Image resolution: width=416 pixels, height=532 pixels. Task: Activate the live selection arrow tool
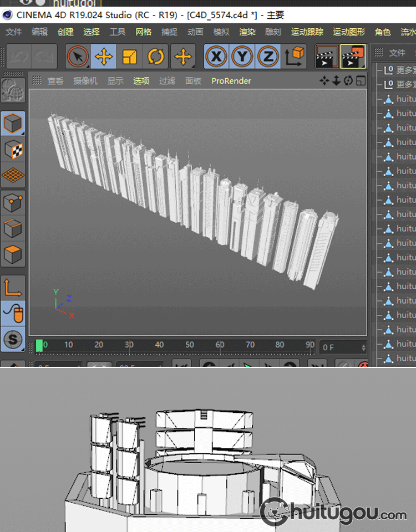point(78,57)
